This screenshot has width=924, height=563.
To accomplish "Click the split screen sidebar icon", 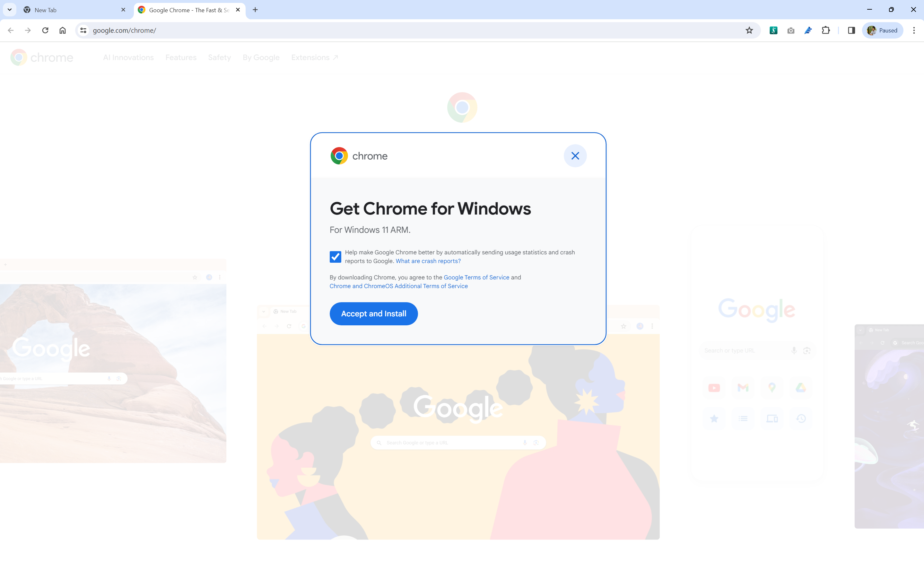I will (851, 31).
